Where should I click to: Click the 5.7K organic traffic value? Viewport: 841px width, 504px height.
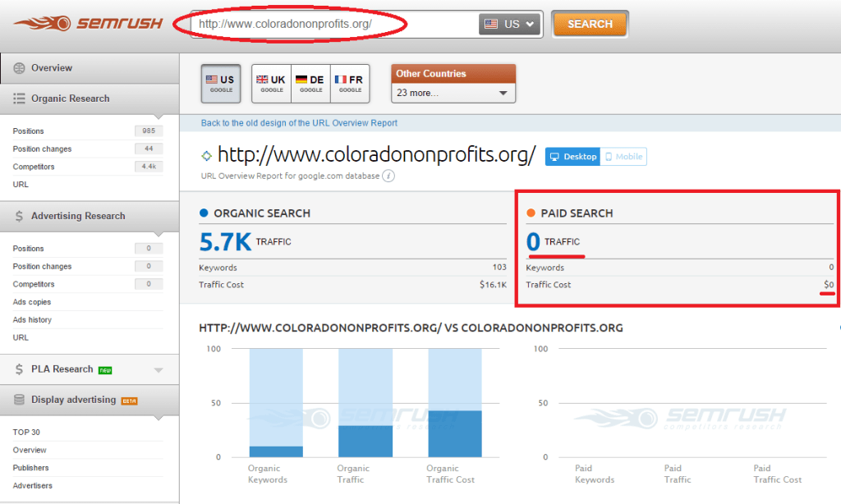[x=225, y=242]
